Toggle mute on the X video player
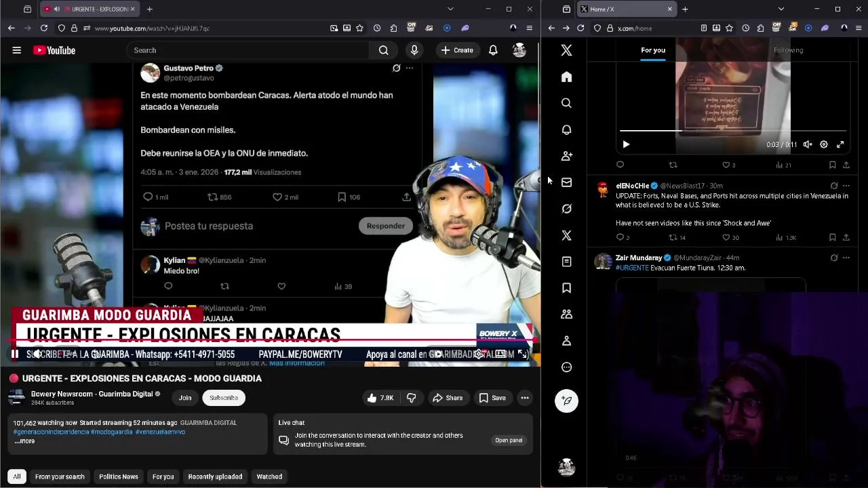The height and width of the screenshot is (488, 868). (x=808, y=144)
